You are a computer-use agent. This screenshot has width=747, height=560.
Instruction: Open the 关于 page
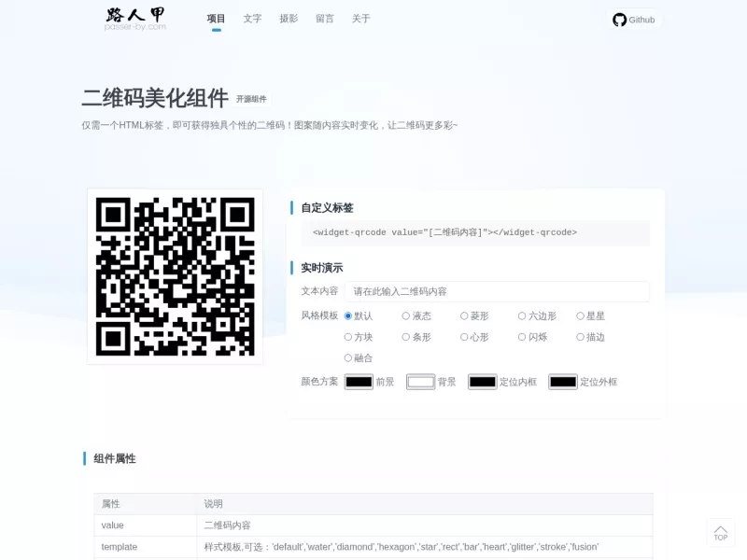[361, 19]
